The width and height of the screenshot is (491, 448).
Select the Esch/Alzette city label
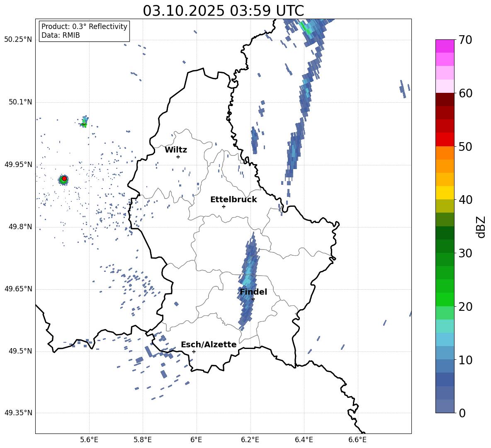[209, 344]
